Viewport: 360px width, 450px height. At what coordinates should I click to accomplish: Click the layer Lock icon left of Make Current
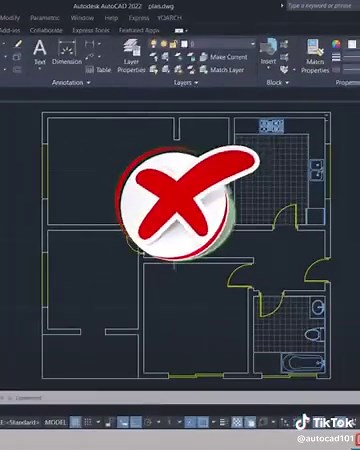point(191,57)
